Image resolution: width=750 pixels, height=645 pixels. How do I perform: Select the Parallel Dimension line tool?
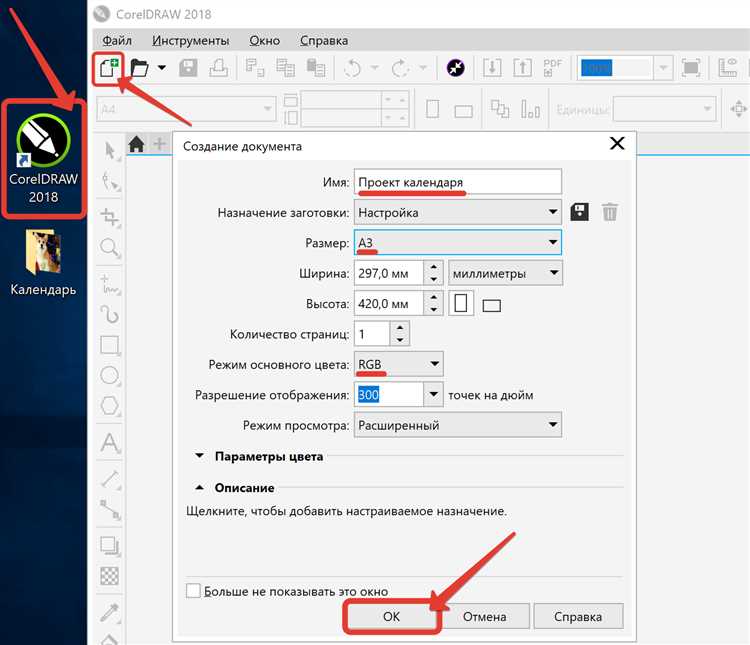110,479
